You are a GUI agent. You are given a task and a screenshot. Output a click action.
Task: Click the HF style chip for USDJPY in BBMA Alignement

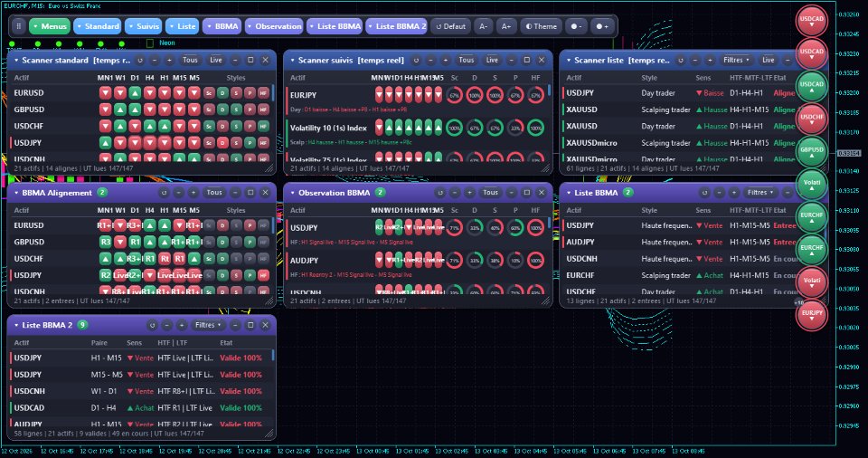tap(263, 275)
